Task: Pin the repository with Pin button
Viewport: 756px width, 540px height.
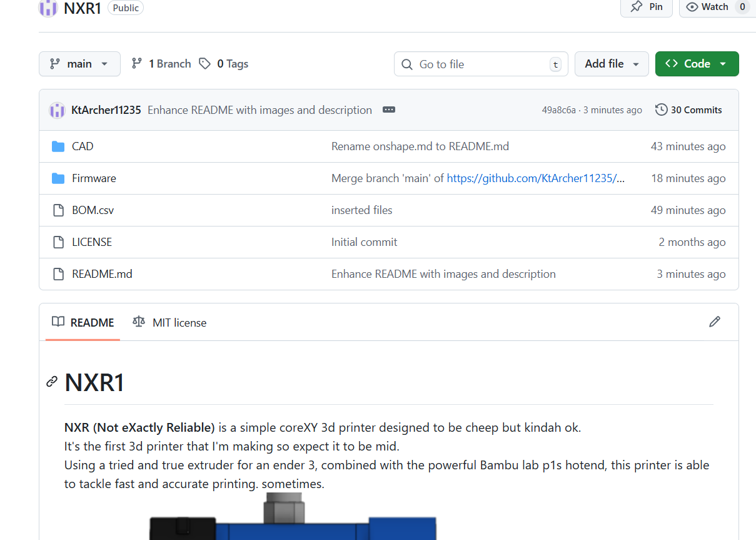Action: pos(646,7)
